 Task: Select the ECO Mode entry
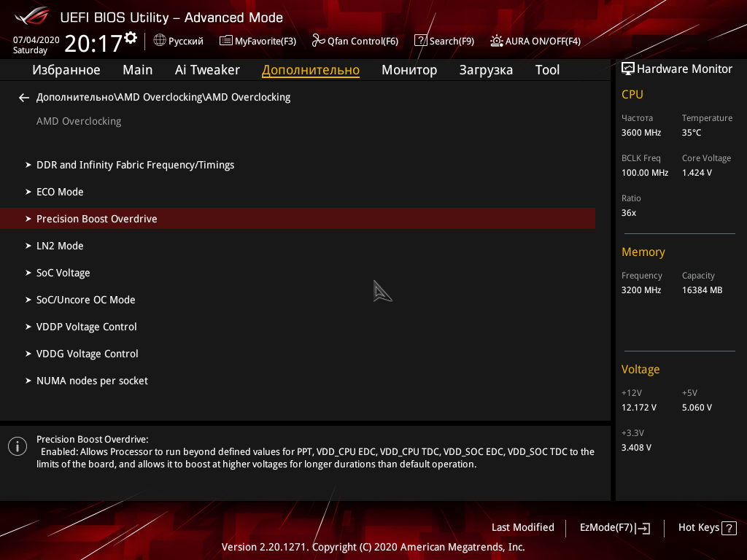pos(60,192)
